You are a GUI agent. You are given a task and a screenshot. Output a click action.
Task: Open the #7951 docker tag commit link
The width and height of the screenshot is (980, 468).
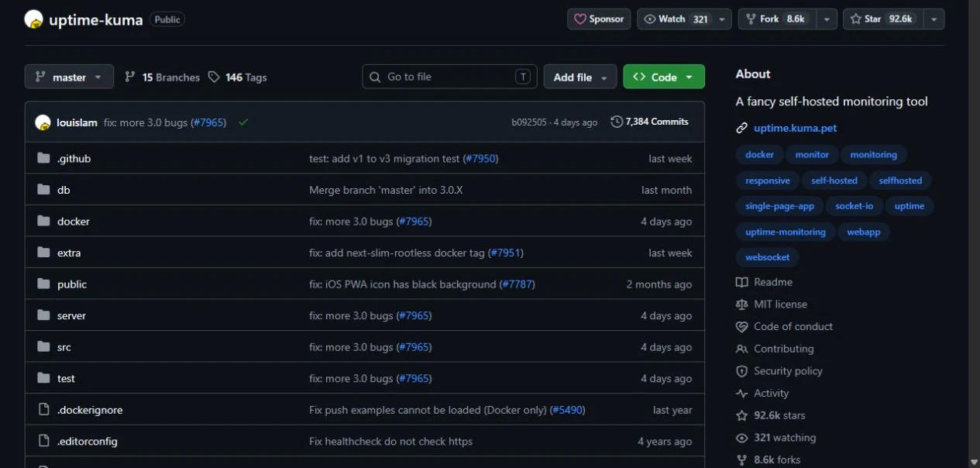[x=506, y=253]
